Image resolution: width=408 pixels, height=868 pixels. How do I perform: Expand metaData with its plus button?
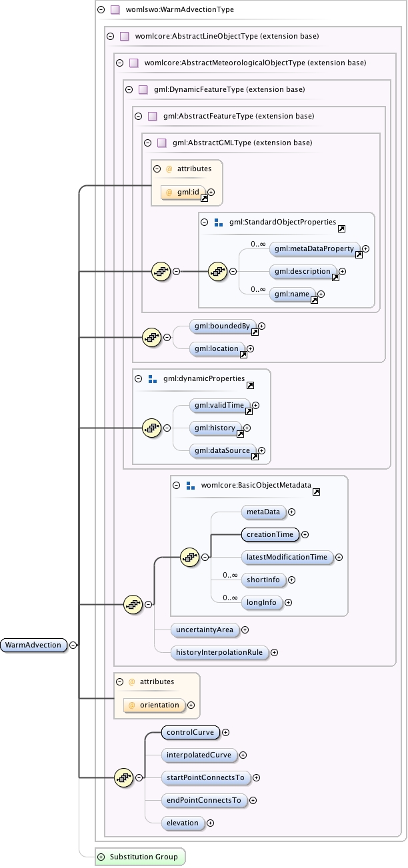click(x=291, y=512)
